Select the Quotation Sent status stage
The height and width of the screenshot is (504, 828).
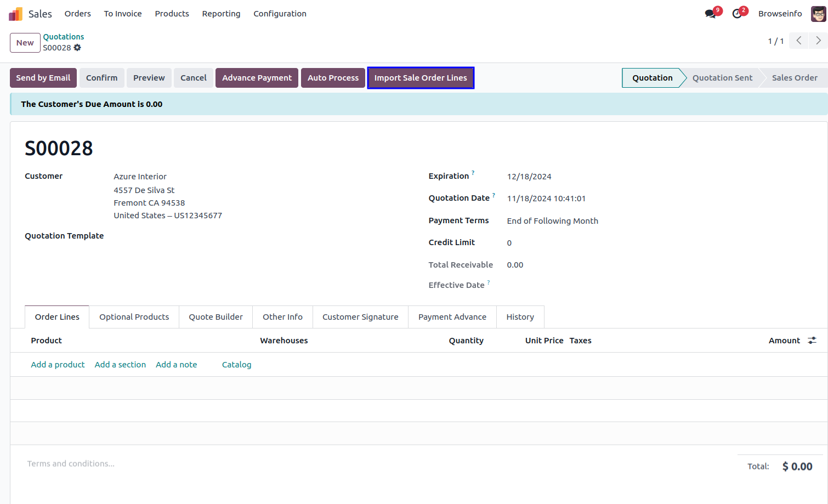pos(722,78)
